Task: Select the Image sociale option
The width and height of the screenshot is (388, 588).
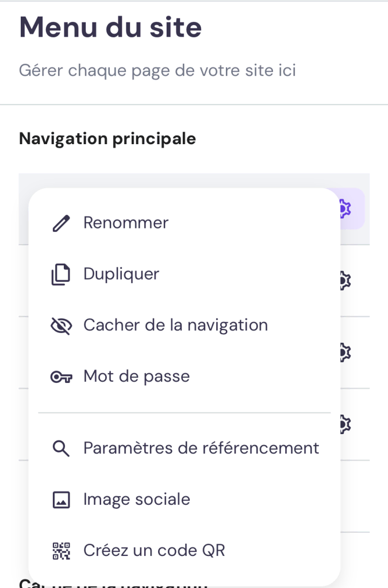Action: click(136, 500)
